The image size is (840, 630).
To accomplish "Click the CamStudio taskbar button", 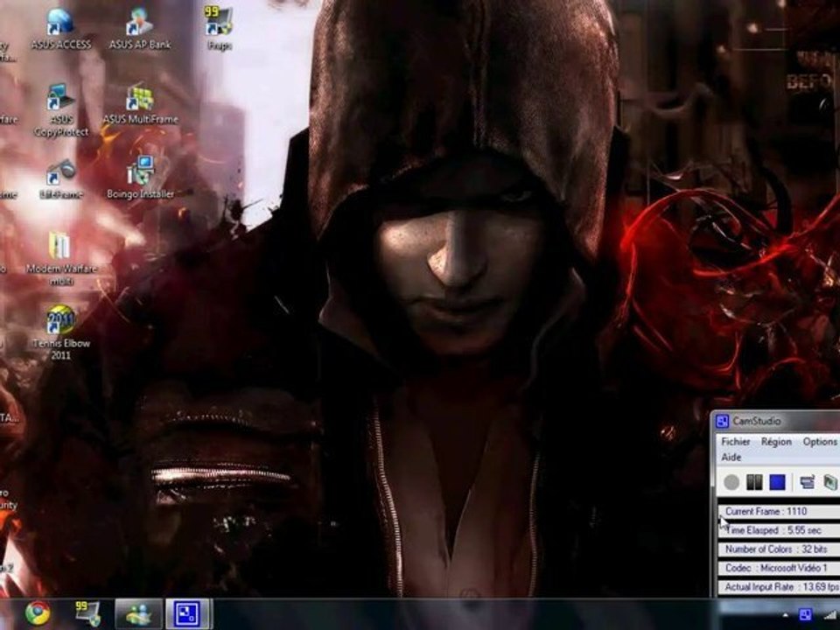I will click(x=189, y=614).
